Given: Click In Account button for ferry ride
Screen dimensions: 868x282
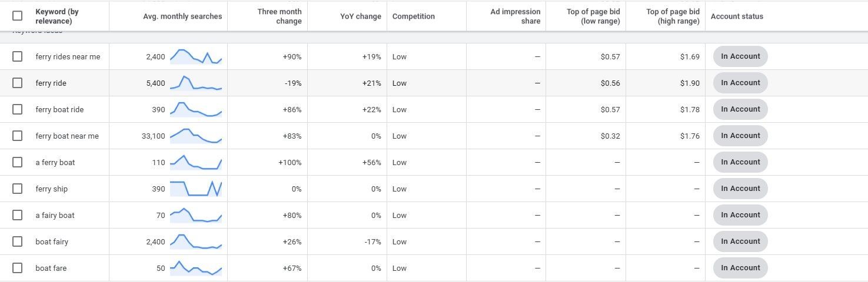Looking at the screenshot, I should 740,83.
